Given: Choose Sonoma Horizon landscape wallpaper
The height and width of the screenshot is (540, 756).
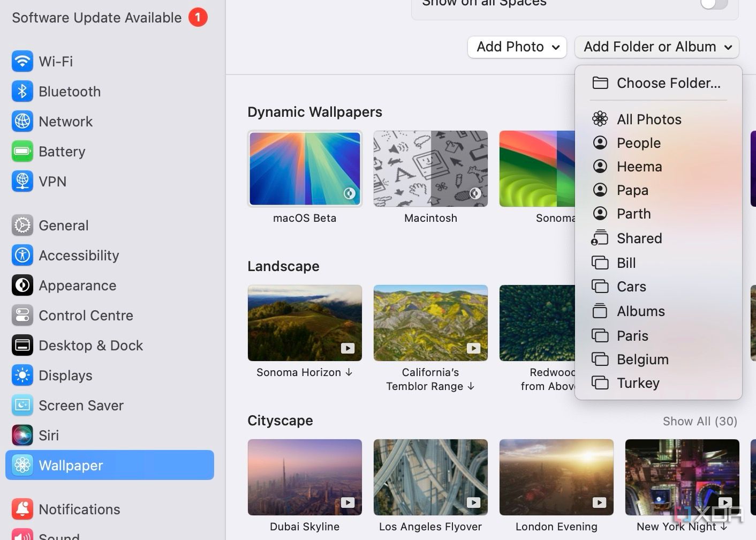Looking at the screenshot, I should point(305,323).
